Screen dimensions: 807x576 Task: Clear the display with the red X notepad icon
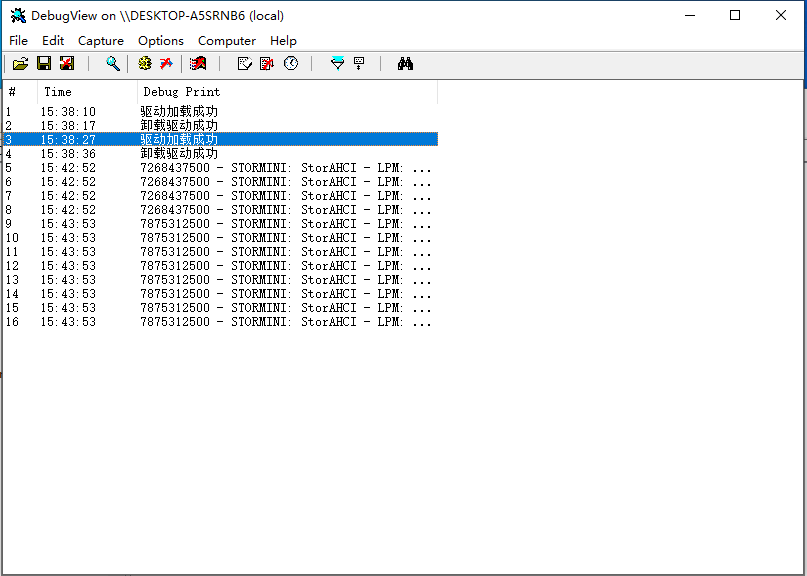[x=267, y=63]
